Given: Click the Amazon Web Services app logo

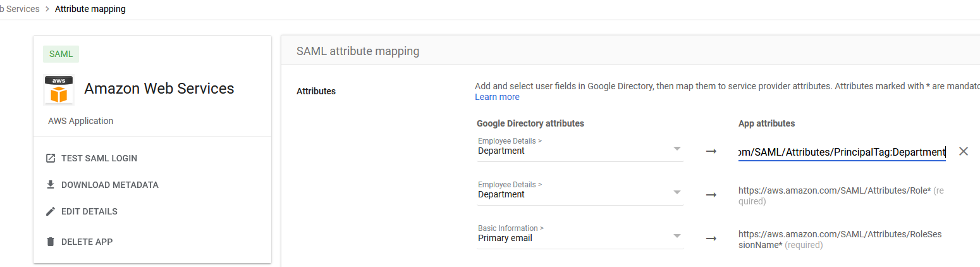Looking at the screenshot, I should click(59, 89).
